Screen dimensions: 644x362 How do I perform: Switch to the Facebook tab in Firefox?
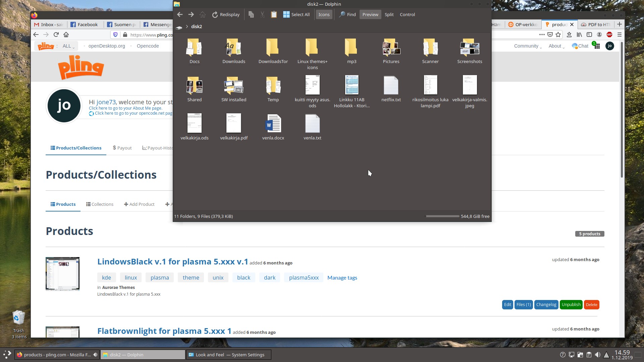click(x=84, y=24)
